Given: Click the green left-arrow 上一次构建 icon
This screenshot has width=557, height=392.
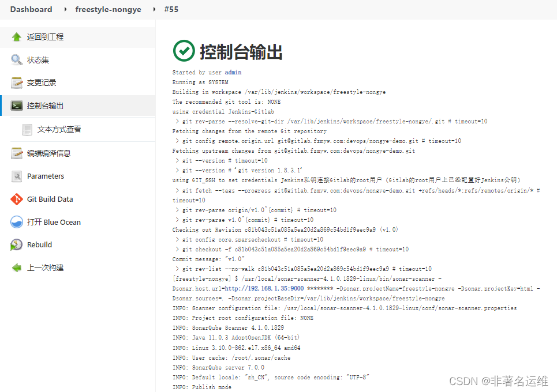Looking at the screenshot, I should pyautogui.click(x=16, y=268).
